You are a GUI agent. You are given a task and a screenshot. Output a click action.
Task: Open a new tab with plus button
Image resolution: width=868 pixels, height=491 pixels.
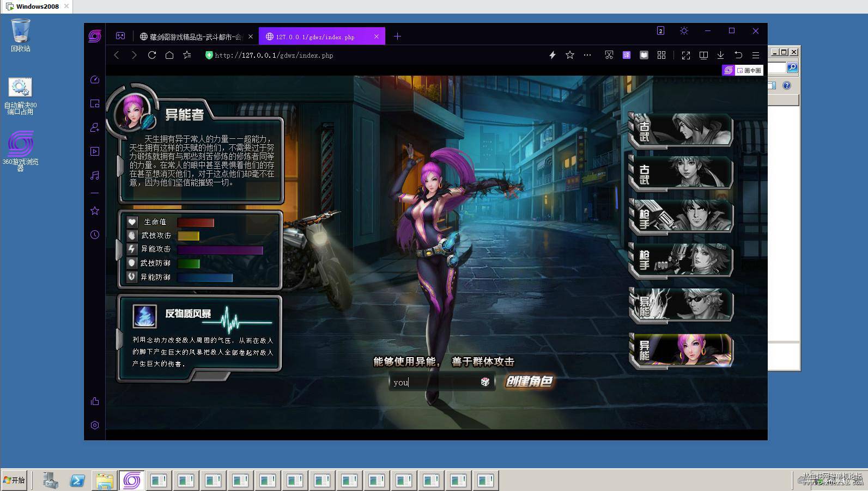click(397, 36)
